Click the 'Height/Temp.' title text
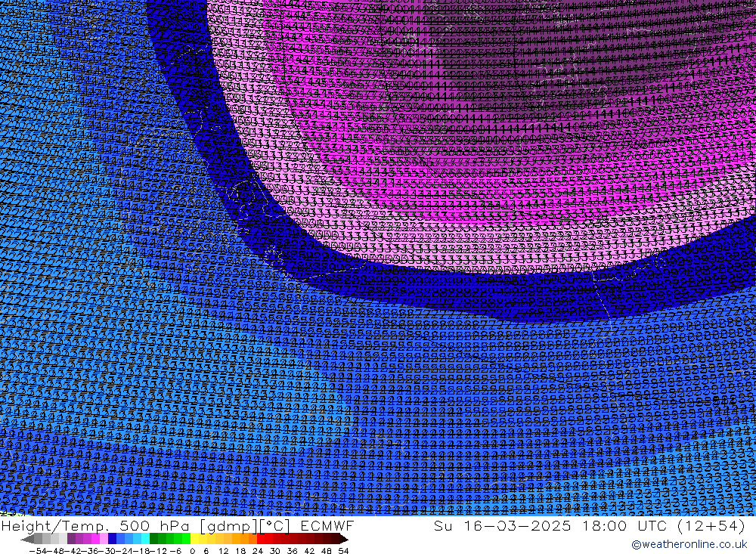 point(56,526)
